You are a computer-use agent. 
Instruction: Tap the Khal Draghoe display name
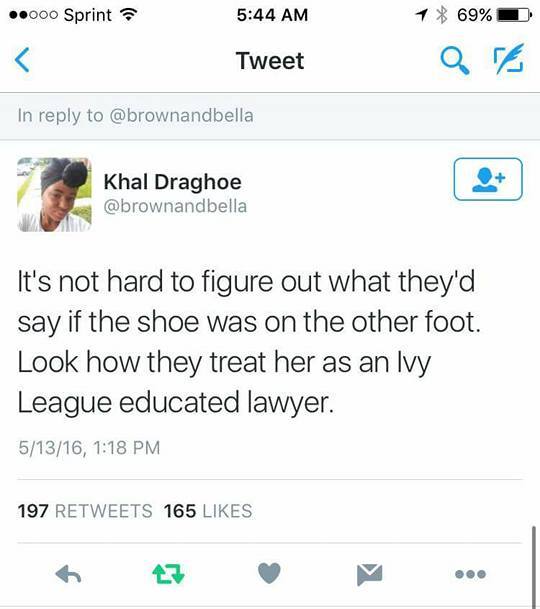[172, 182]
